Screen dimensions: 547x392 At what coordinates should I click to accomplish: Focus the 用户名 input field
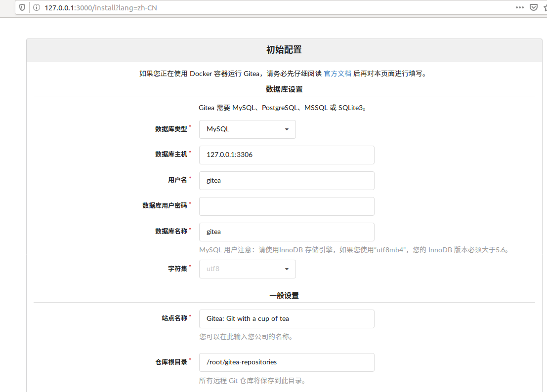pos(287,181)
